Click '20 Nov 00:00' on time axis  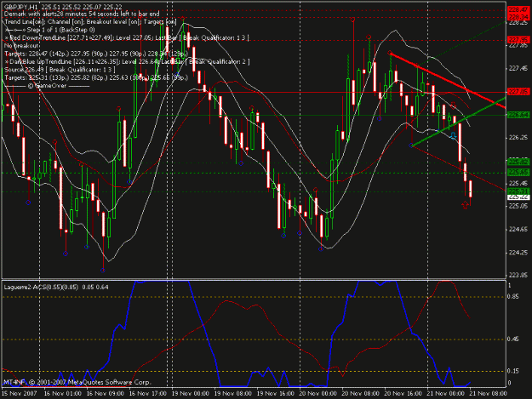click(x=317, y=394)
